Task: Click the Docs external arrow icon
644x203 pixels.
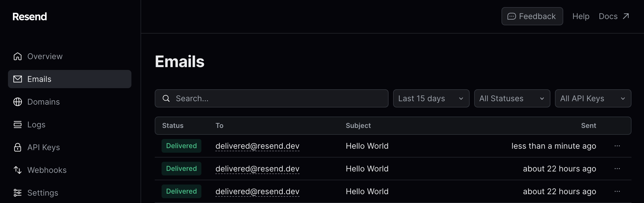Action: pyautogui.click(x=626, y=16)
